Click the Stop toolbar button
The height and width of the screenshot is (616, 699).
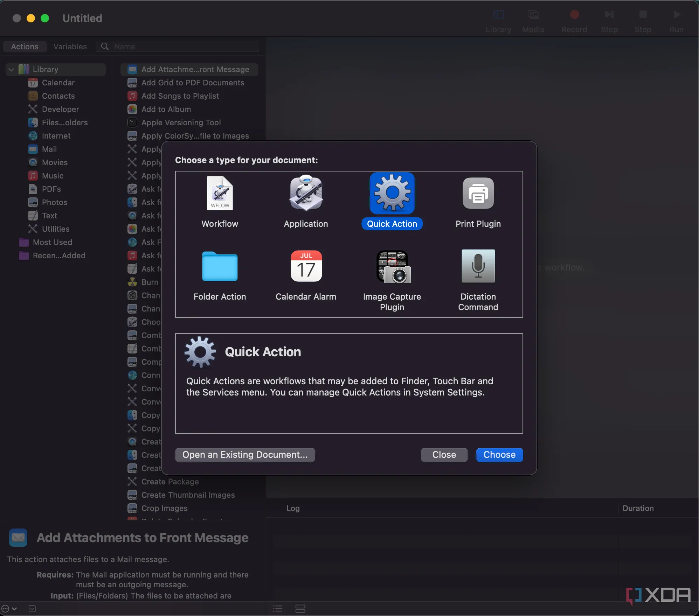(x=643, y=21)
